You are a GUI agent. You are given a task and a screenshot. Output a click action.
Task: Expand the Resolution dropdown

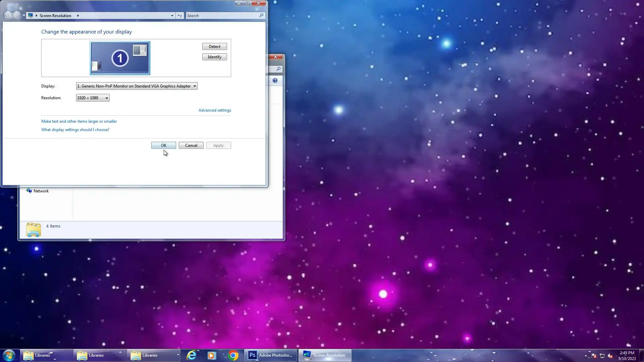point(93,98)
